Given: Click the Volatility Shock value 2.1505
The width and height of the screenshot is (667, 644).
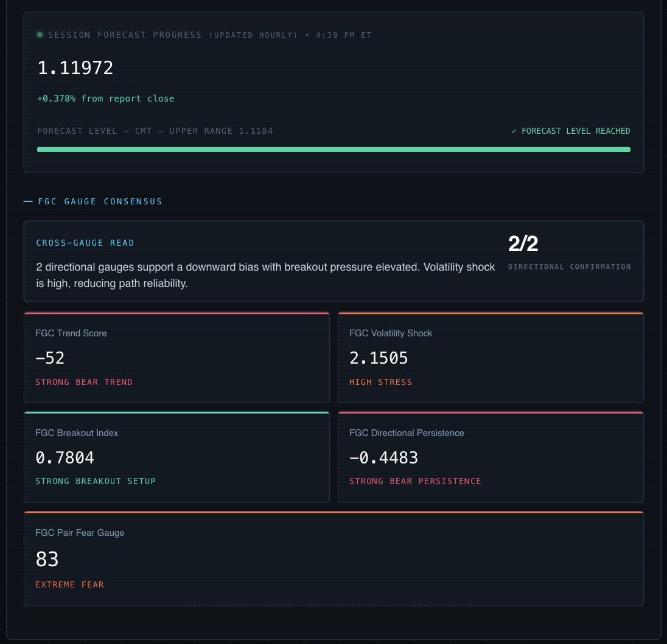Looking at the screenshot, I should click(379, 358).
